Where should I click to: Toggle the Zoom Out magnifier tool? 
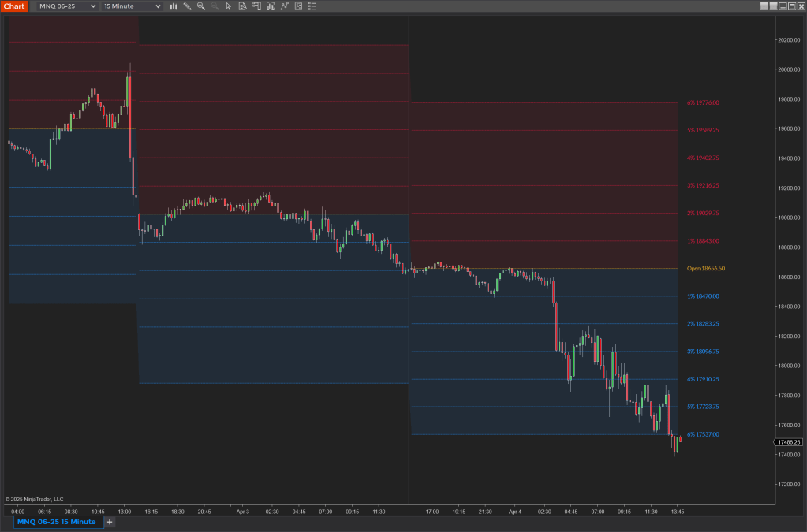click(x=215, y=6)
